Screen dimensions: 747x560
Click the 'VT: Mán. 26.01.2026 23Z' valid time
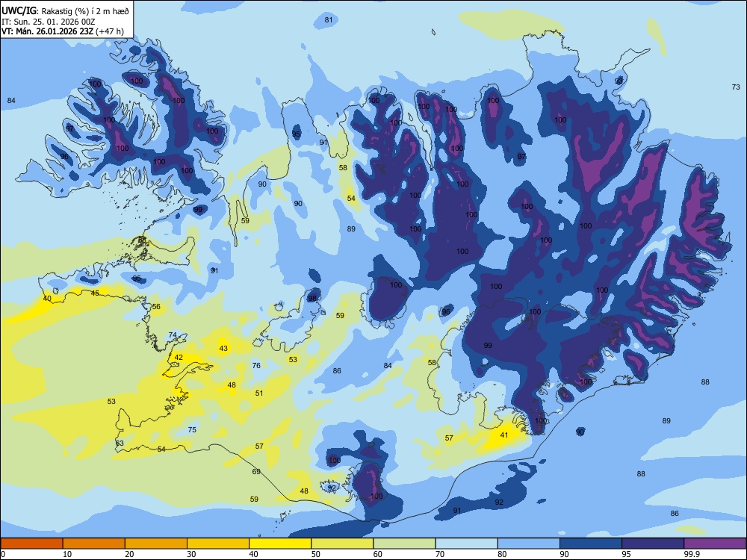pyautogui.click(x=47, y=31)
